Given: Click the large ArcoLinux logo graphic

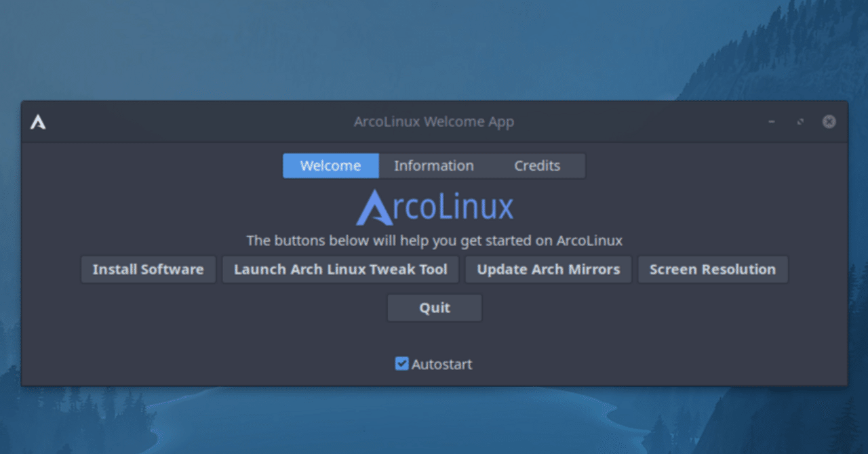Looking at the screenshot, I should tap(434, 207).
